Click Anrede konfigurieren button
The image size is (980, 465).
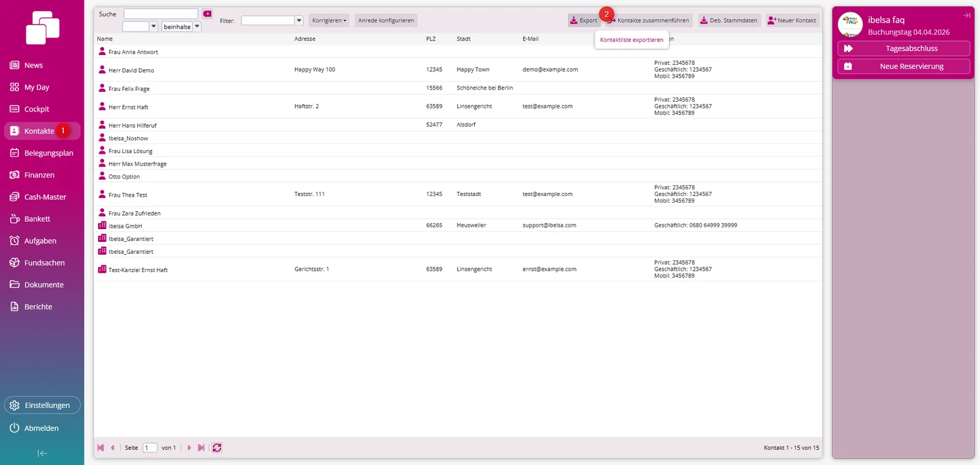[x=386, y=20]
